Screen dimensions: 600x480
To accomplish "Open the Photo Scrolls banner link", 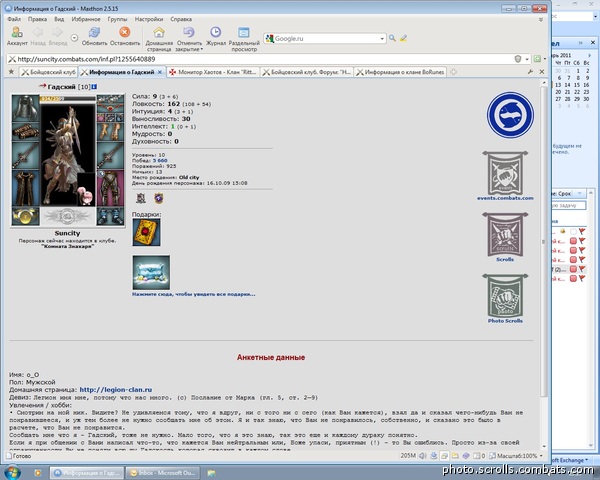I will (x=505, y=296).
